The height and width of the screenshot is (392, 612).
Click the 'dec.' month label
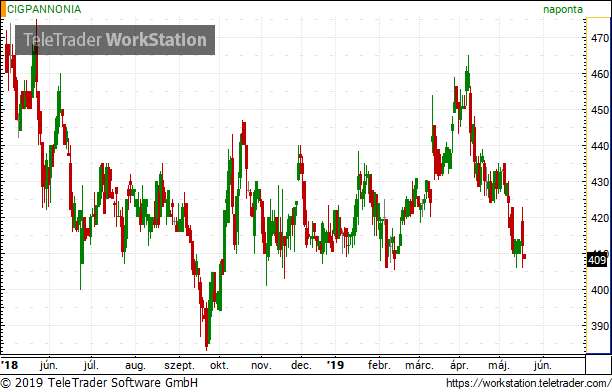coord(301,365)
